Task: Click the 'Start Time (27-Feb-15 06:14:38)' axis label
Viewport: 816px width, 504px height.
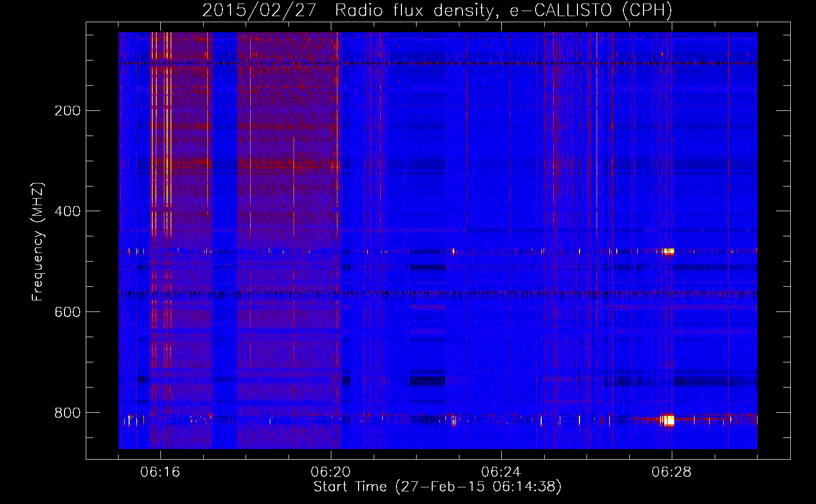Action: 437,487
